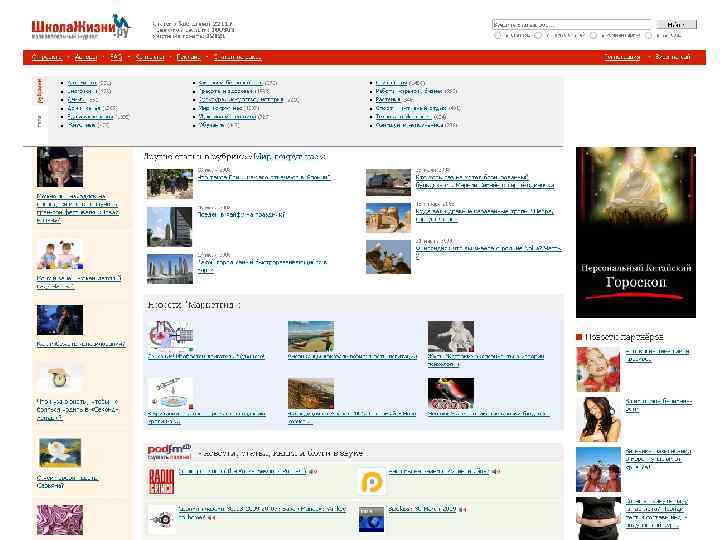Image resolution: width=720 pixels, height=540 pixels.
Task: Open thumbnail of eagle statue on rock
Action: pos(388,257)
